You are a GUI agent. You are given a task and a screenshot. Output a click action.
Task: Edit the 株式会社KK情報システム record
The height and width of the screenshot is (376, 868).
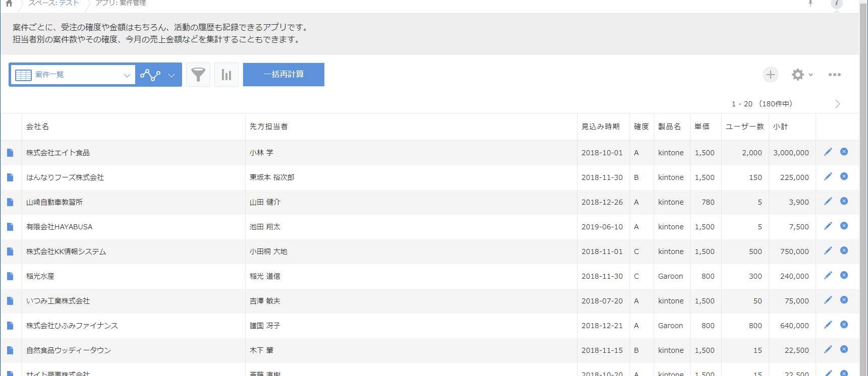point(828,250)
